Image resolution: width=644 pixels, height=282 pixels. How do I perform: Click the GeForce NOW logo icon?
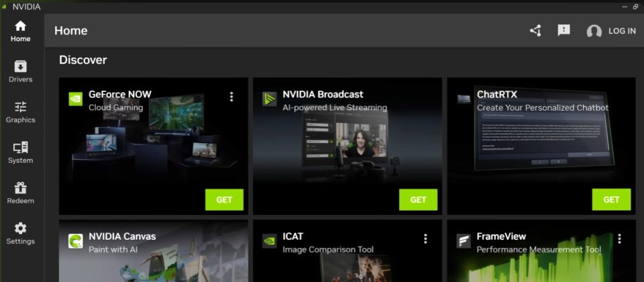click(x=76, y=99)
